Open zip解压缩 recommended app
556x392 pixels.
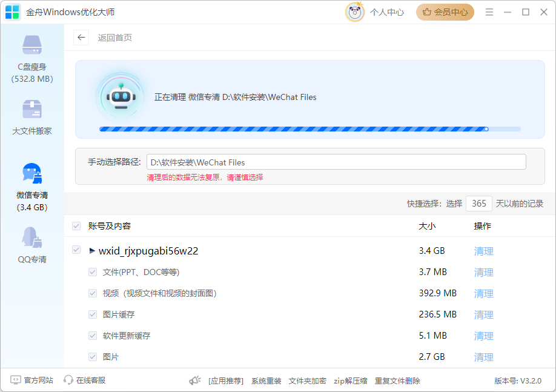tap(350, 380)
